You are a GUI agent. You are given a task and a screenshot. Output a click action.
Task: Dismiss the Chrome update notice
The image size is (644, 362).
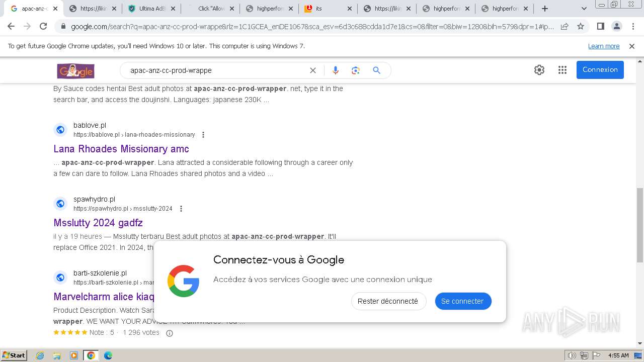click(x=632, y=46)
